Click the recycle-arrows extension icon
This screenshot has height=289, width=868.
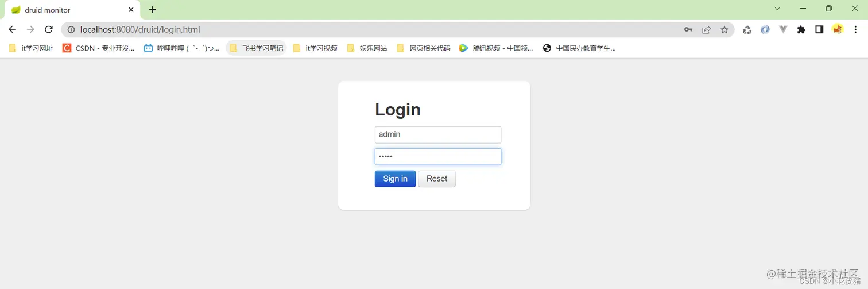[747, 30]
